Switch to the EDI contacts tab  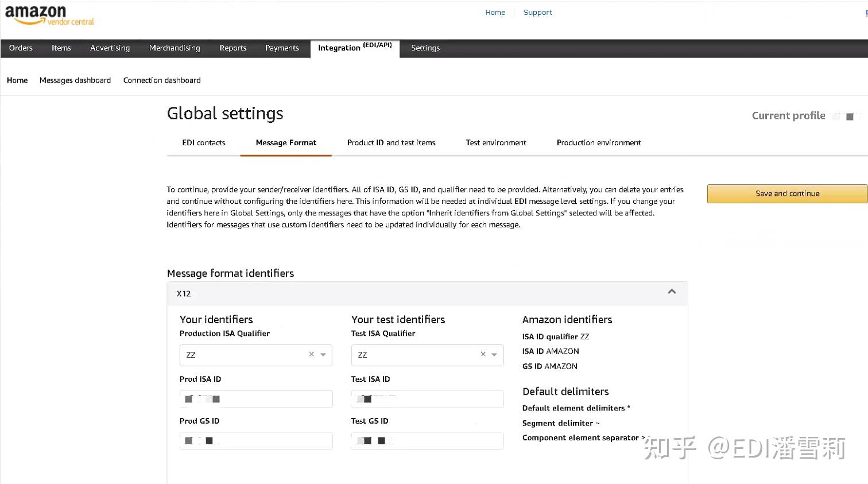pos(203,142)
